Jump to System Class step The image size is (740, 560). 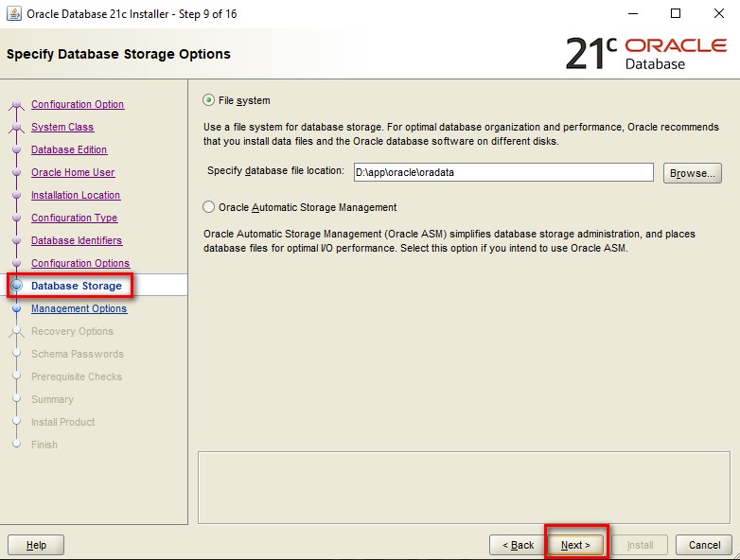[62, 127]
